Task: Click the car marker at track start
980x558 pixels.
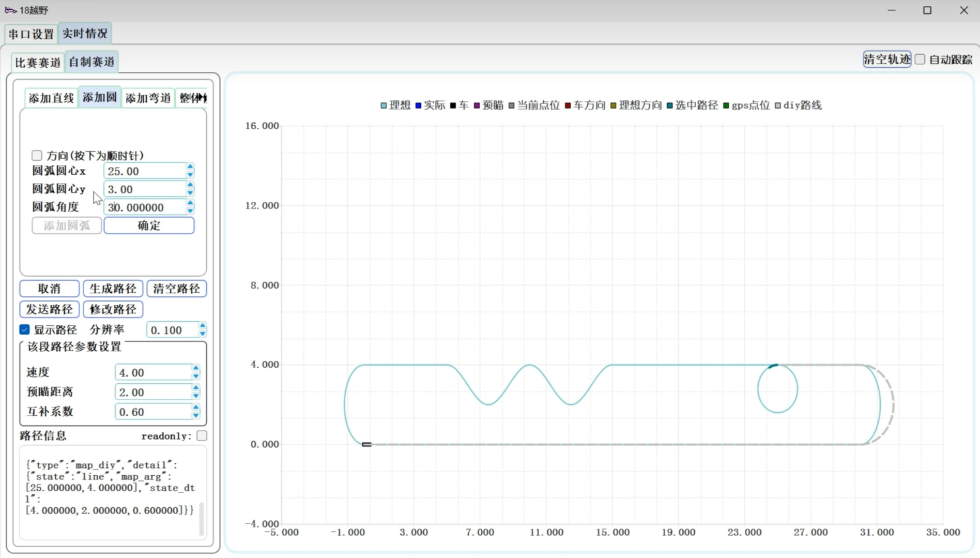Action: click(366, 444)
